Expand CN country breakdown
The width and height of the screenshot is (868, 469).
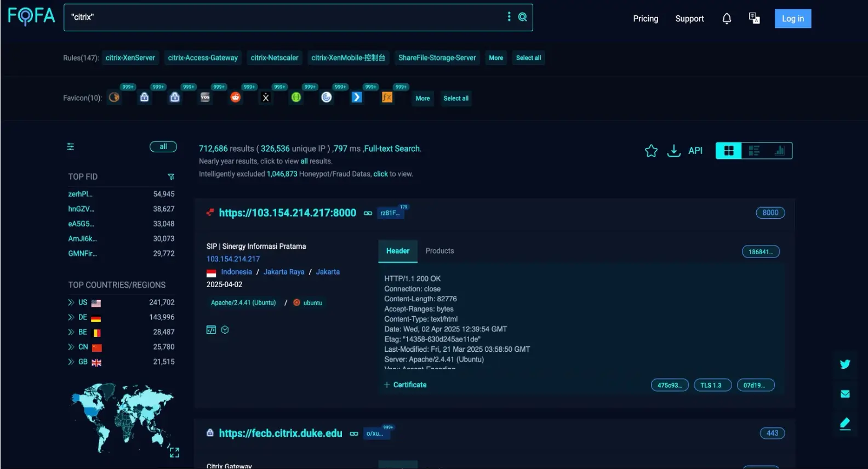pyautogui.click(x=71, y=347)
